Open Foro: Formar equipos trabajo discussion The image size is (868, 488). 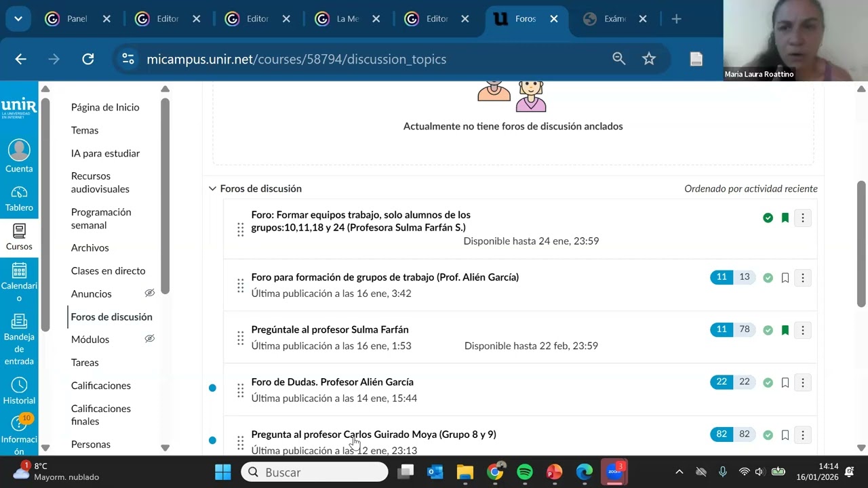coord(361,221)
